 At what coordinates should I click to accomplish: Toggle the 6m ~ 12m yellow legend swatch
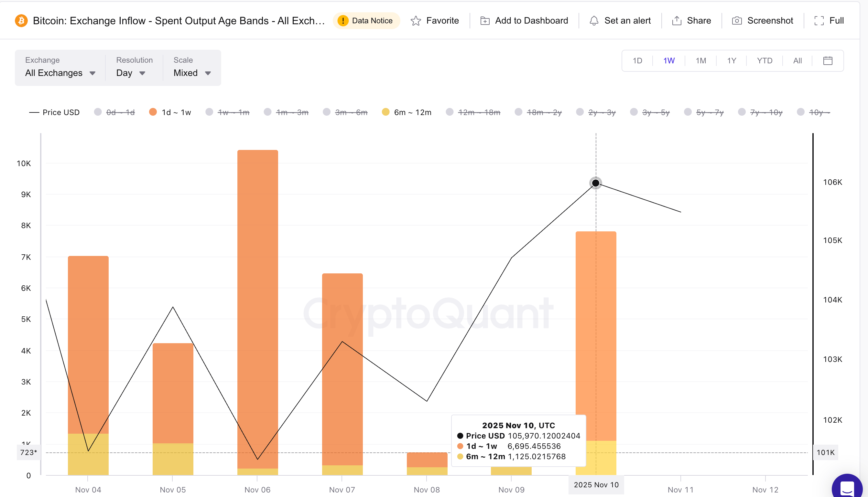tap(386, 112)
